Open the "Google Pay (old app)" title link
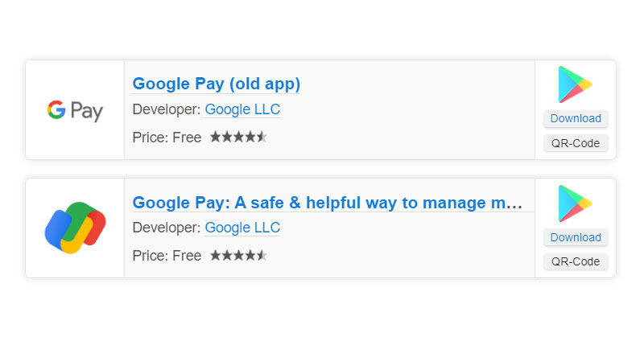The height and width of the screenshot is (341, 644). click(216, 84)
